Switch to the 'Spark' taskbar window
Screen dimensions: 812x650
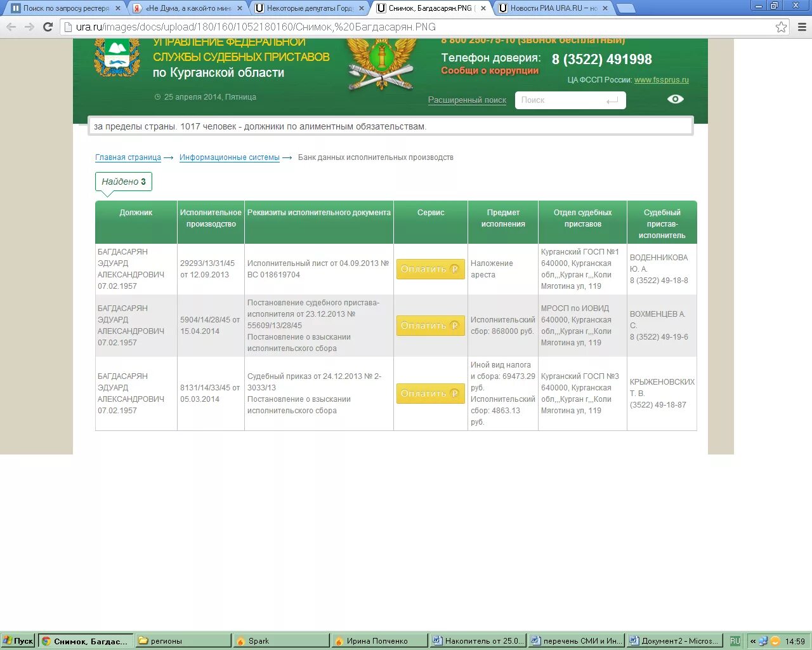coord(282,641)
